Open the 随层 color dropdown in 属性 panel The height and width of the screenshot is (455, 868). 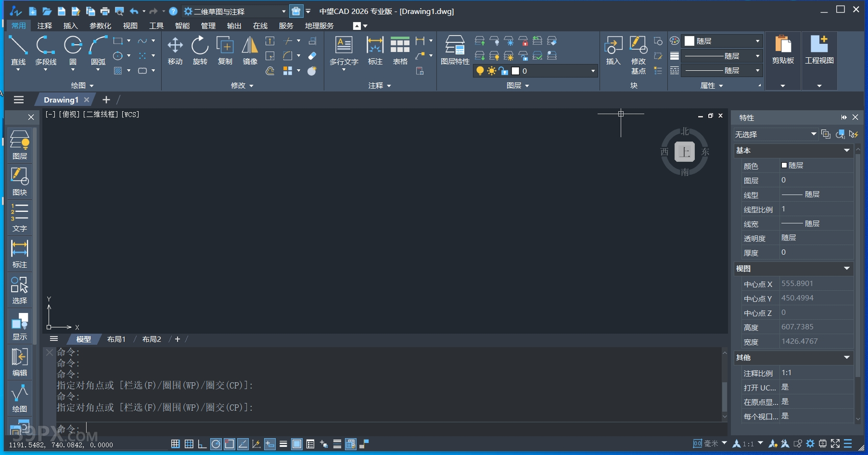(x=722, y=41)
